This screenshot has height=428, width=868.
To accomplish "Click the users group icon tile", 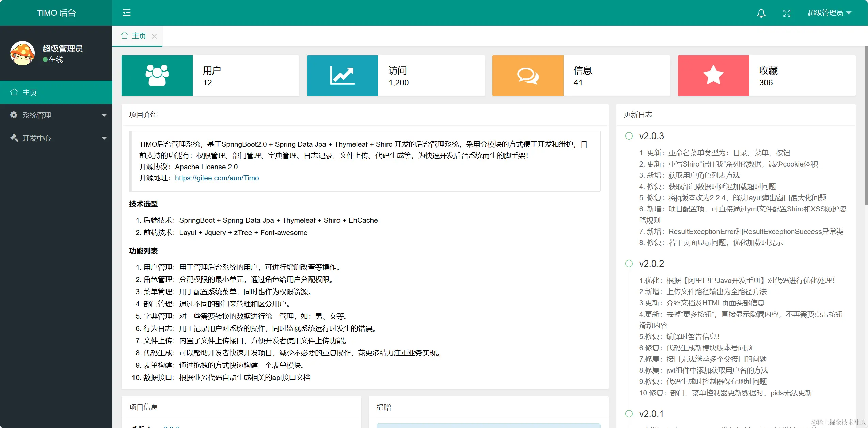I will click(x=157, y=76).
